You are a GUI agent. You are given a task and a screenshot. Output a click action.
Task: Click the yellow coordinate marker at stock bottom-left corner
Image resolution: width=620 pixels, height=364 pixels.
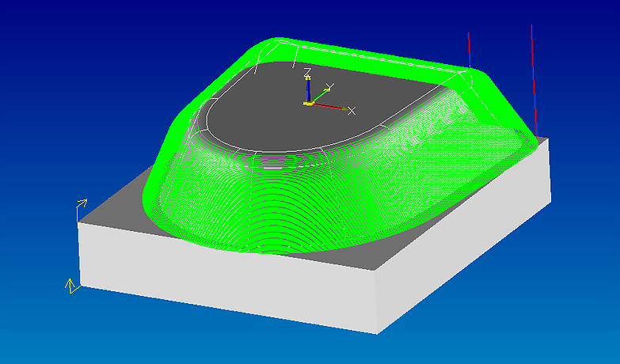pyautogui.click(x=71, y=286)
